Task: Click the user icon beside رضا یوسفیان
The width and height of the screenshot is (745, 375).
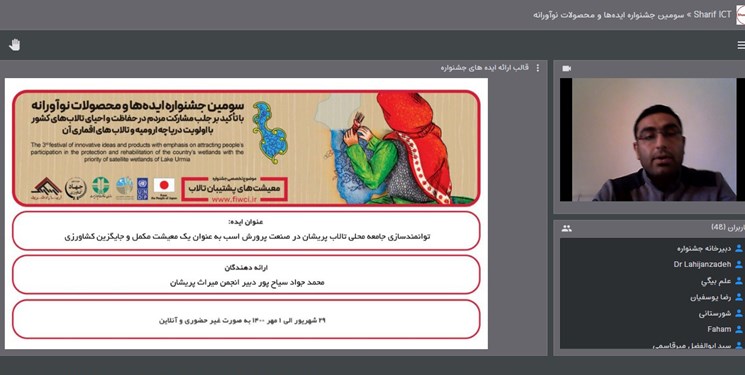Action: [x=738, y=297]
